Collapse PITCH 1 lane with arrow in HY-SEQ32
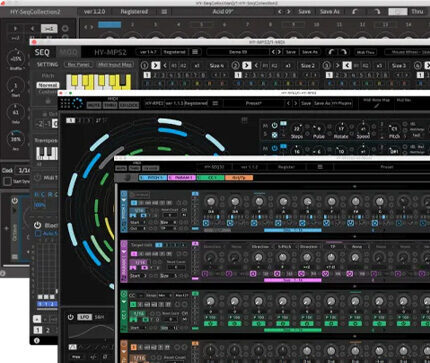430x363 pixels. [x=124, y=200]
